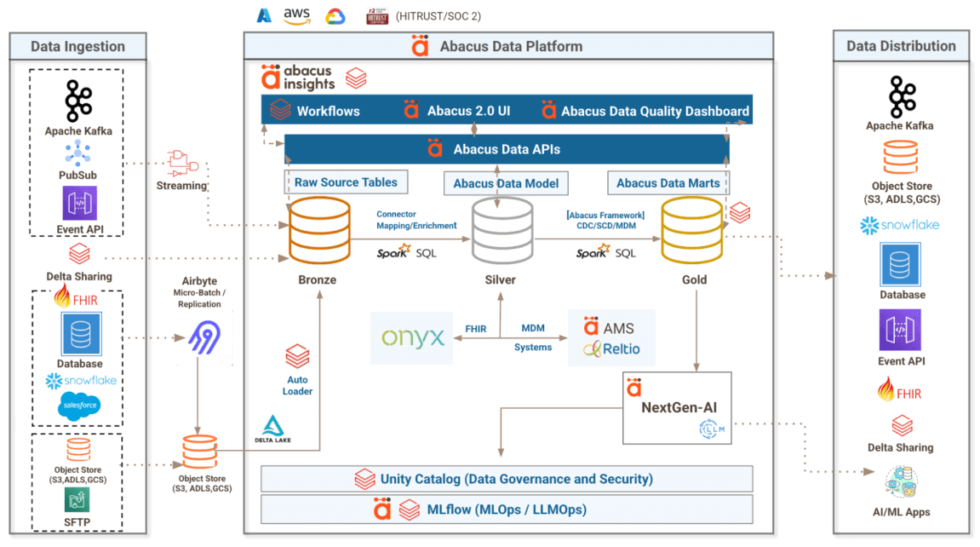Click the Abacus Data Platform header
This screenshot has width=980, height=547.
509,46
